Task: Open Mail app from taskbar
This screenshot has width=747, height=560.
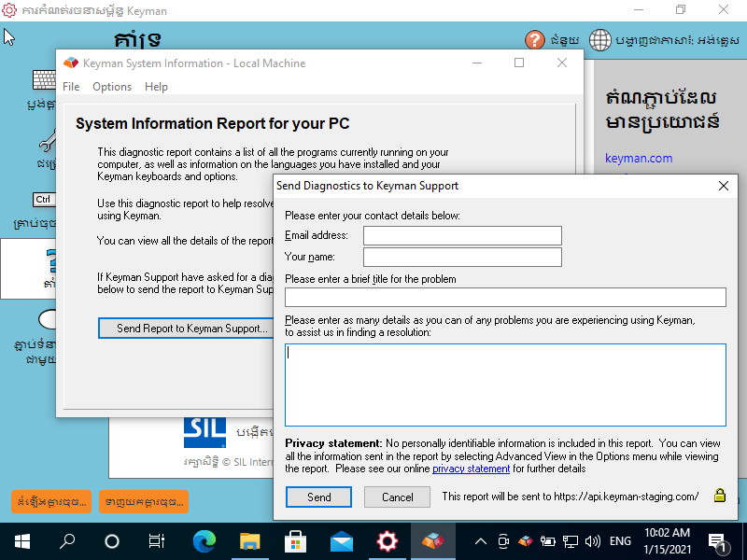Action: click(341, 541)
